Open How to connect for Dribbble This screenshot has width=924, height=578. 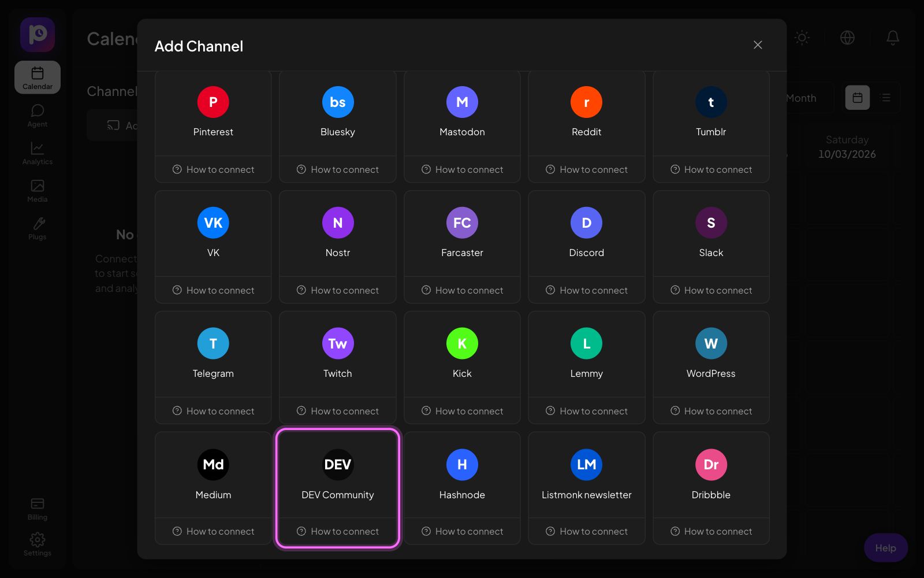[711, 531]
